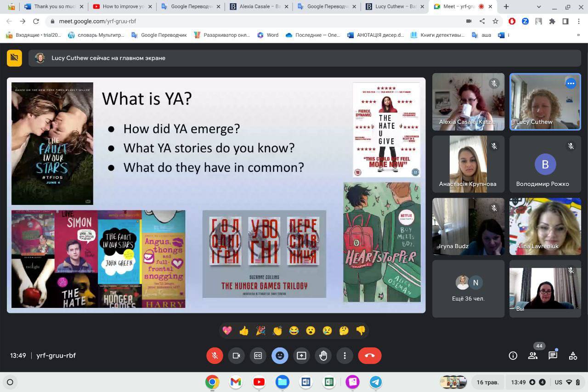Open more options three-dot menu
This screenshot has height=392, width=588.
(x=345, y=356)
